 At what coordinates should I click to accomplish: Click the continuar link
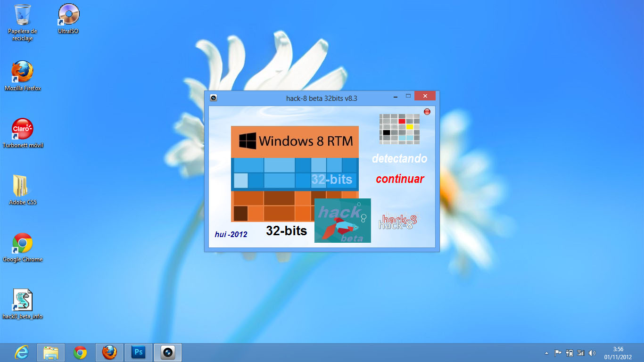click(x=399, y=179)
